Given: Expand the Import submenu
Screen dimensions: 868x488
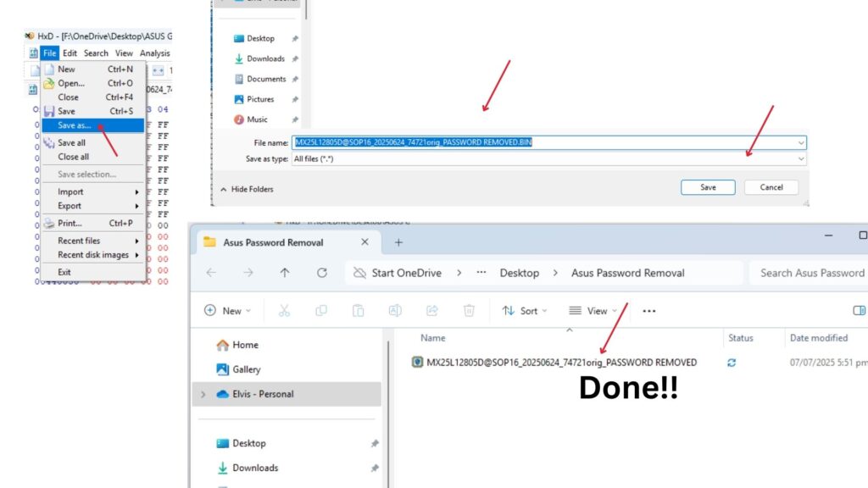Looking at the screenshot, I should pyautogui.click(x=93, y=191).
